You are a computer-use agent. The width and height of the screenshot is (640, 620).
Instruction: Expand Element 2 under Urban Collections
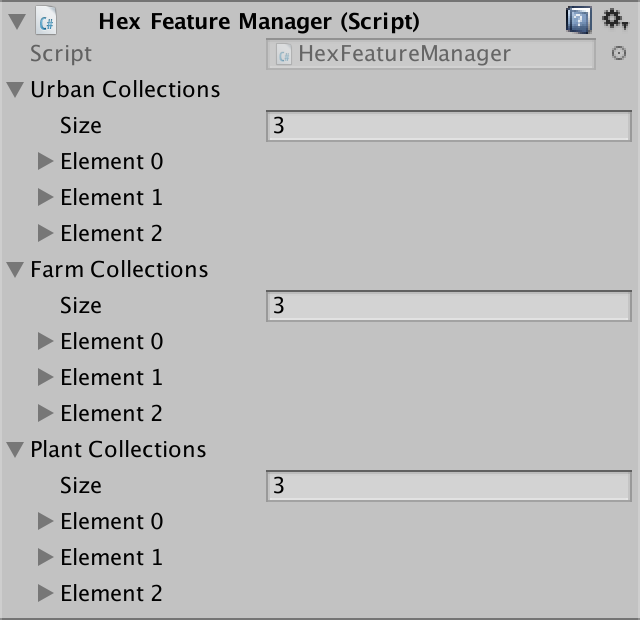click(x=45, y=234)
